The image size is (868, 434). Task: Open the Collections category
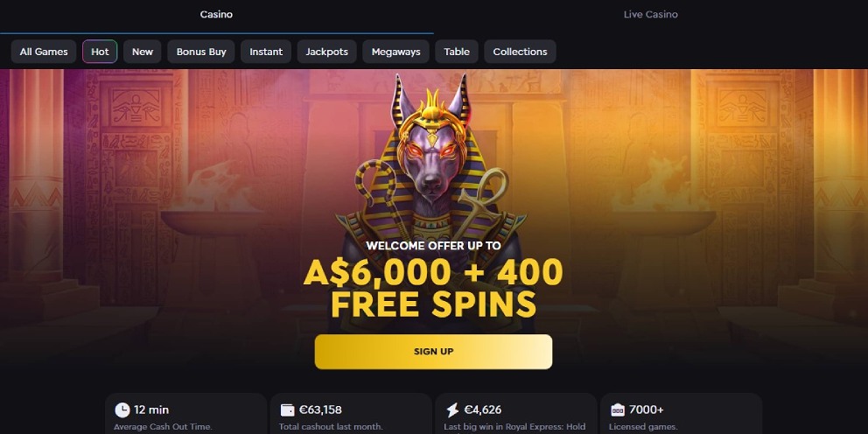520,52
